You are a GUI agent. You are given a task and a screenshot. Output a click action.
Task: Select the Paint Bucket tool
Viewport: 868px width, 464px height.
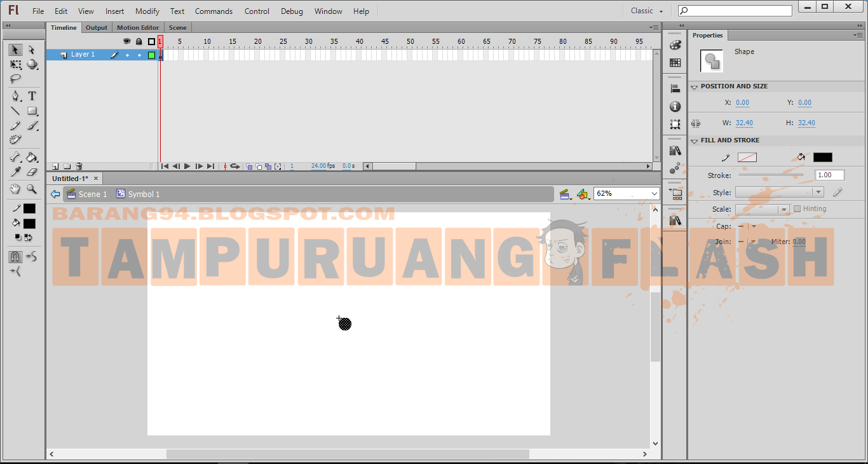coord(32,157)
